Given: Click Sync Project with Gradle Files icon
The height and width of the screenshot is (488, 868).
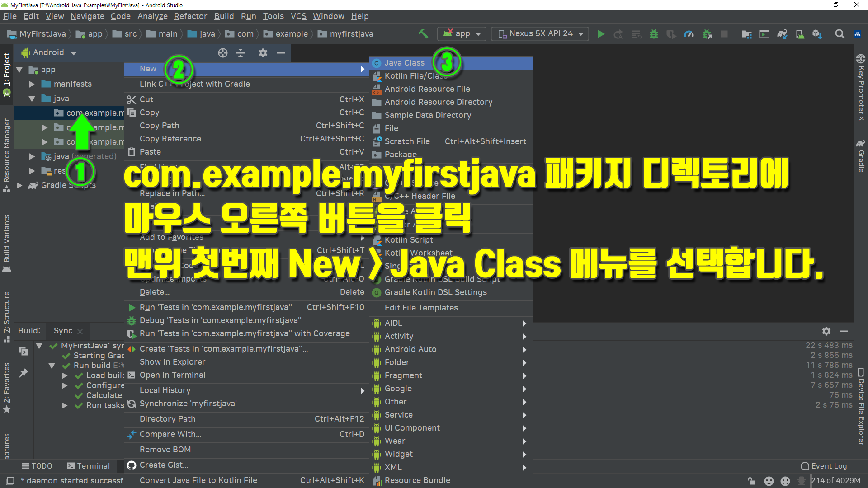Looking at the screenshot, I should (782, 34).
